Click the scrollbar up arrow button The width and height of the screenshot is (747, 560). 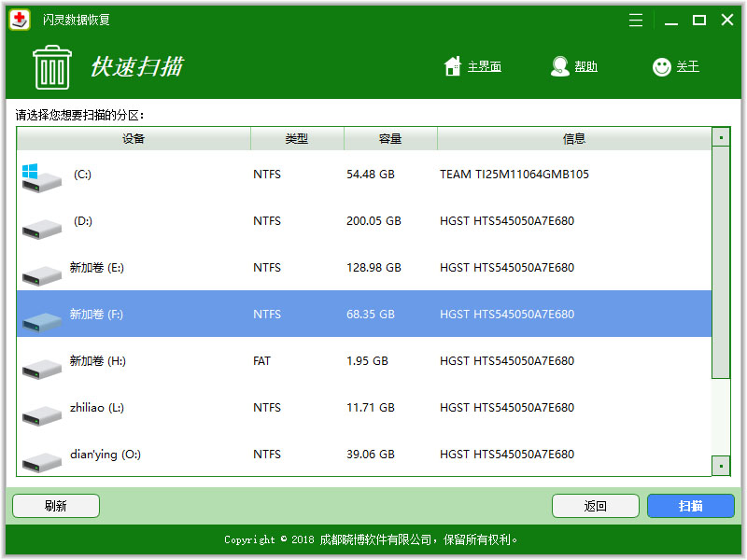coord(721,137)
